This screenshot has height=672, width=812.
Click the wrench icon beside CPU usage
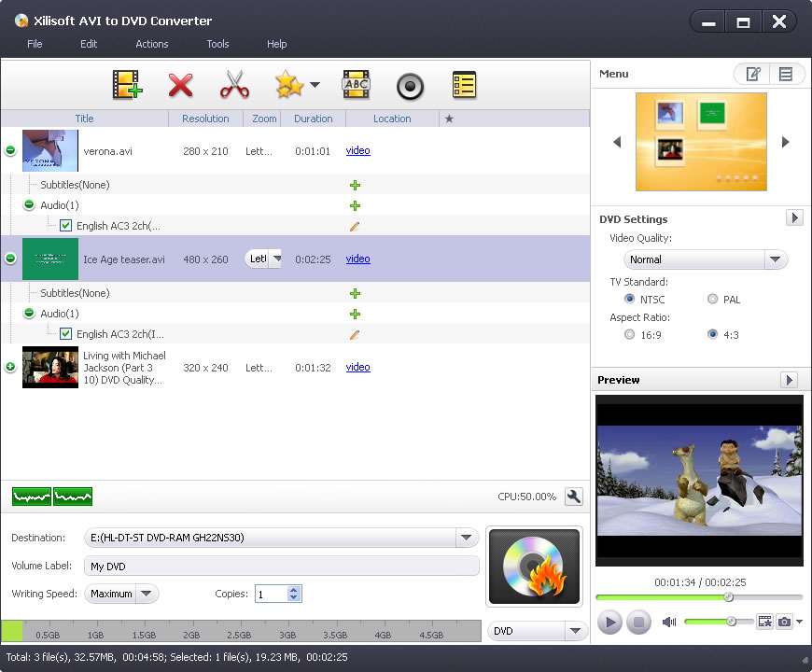tap(573, 497)
